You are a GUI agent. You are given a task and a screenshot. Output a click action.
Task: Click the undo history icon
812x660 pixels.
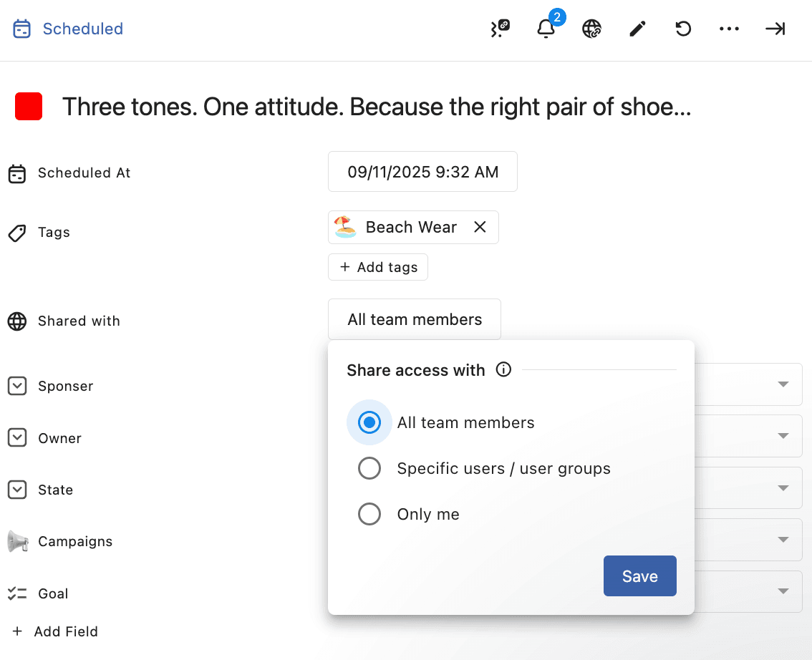point(683,29)
